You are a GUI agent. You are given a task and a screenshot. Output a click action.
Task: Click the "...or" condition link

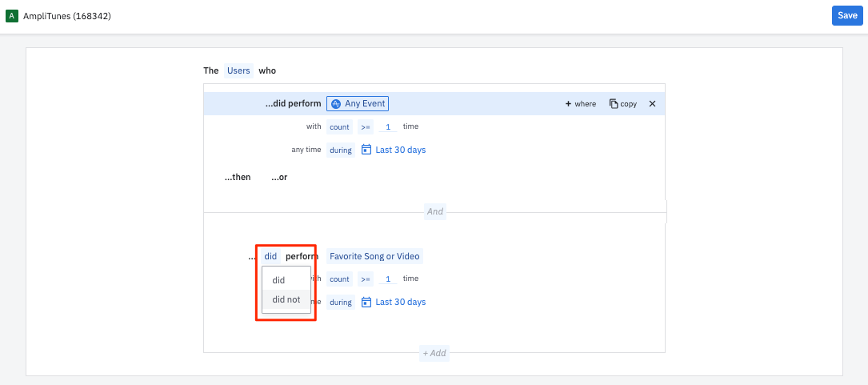coord(279,177)
